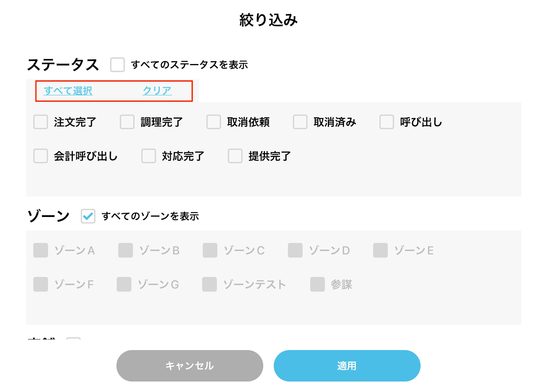Click the 参謀 zone checkbox

[x=318, y=284]
